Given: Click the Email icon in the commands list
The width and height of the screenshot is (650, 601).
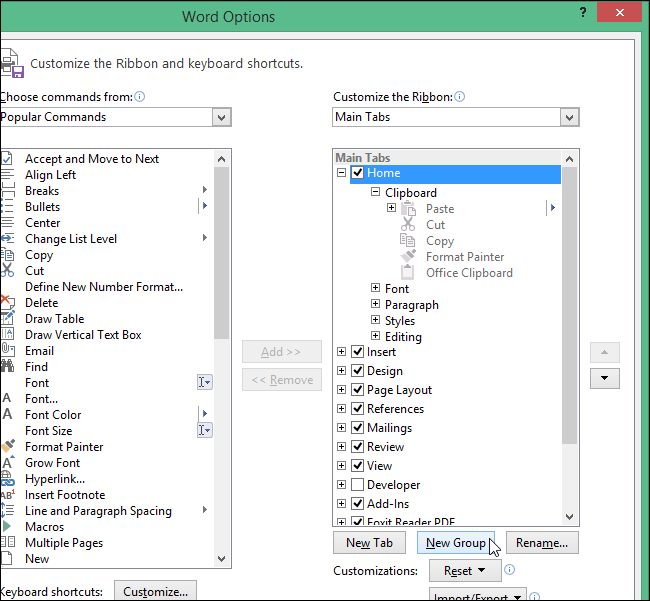Looking at the screenshot, I should [x=7, y=350].
